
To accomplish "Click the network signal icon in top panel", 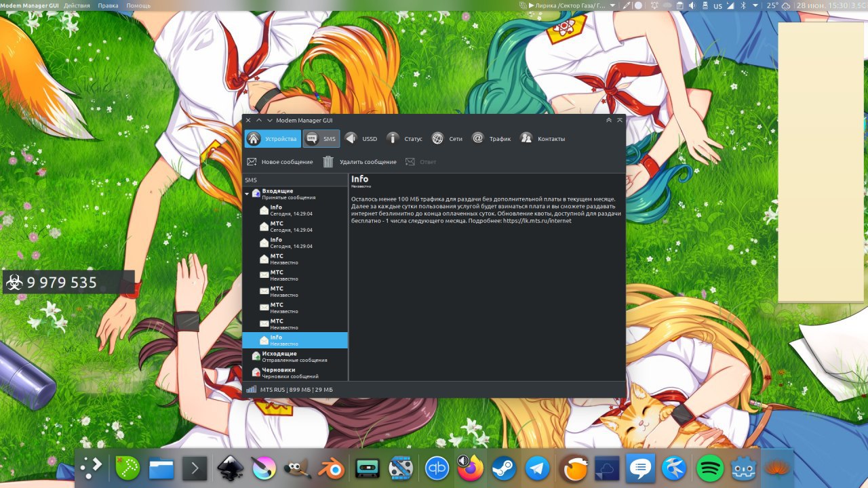I will tap(732, 5).
